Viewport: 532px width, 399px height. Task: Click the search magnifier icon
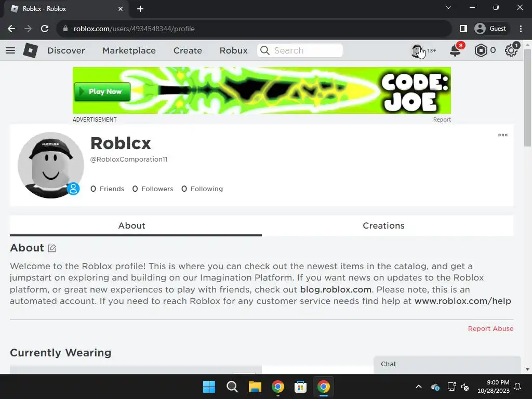(x=265, y=50)
